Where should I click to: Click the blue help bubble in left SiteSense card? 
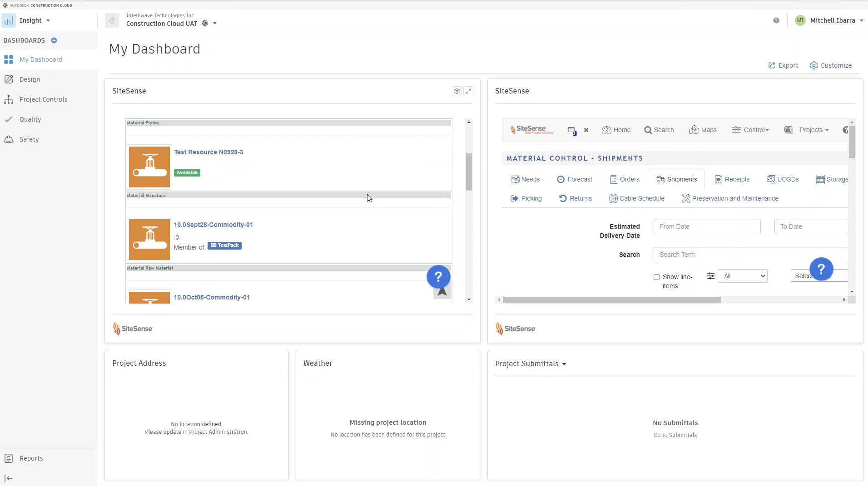[x=438, y=277]
